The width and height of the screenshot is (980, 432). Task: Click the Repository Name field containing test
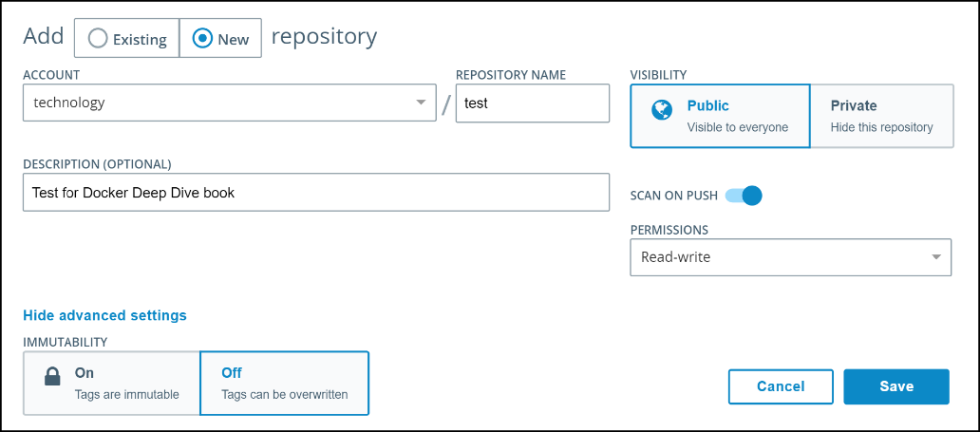point(532,103)
